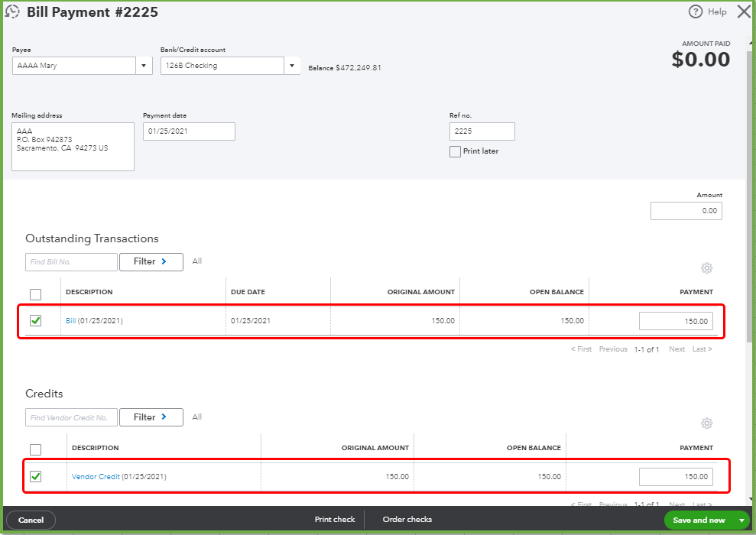Open the Bill link in transactions row
Screen dimensions: 756x535
(x=71, y=320)
